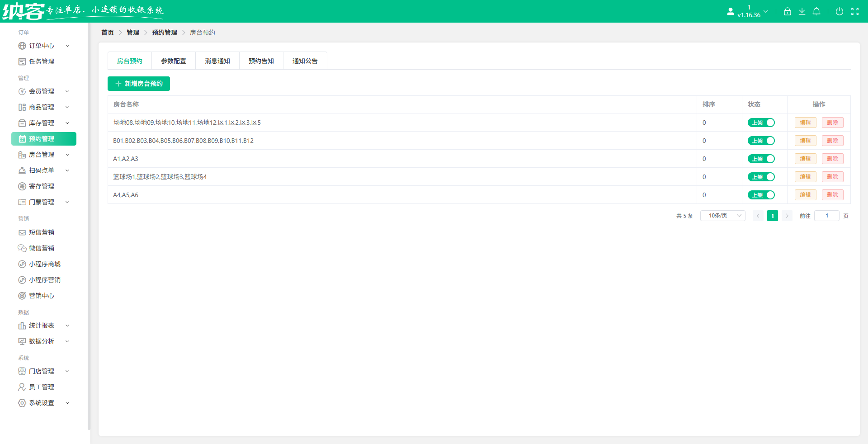The image size is (868, 444).
Task: Click the 营销中心 target icon
Action: click(x=22, y=296)
